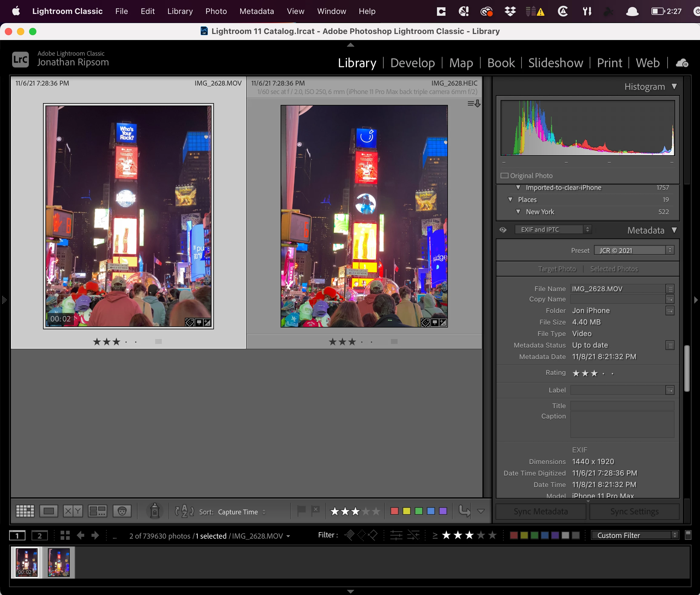Collapse the Histogram panel
This screenshot has width=700, height=595.
tap(674, 87)
